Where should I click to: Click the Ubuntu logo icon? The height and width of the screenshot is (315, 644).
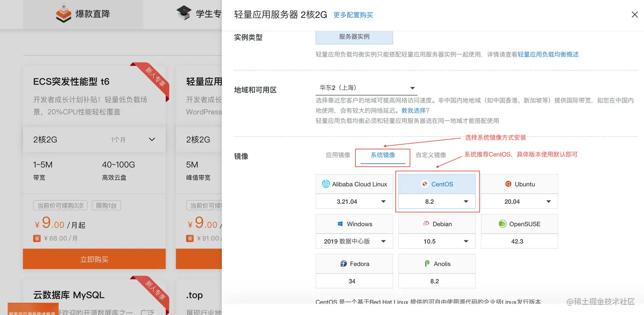pyautogui.click(x=508, y=184)
